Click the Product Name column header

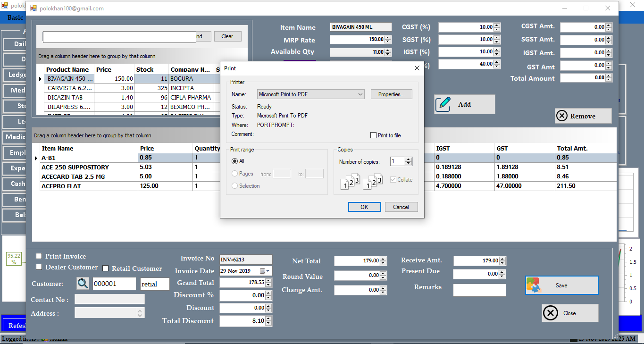(69, 69)
